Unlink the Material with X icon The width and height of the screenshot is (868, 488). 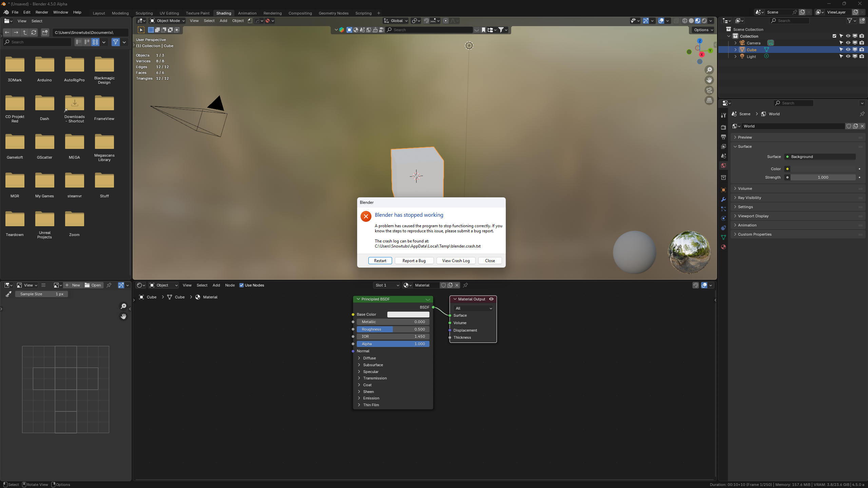click(x=457, y=285)
